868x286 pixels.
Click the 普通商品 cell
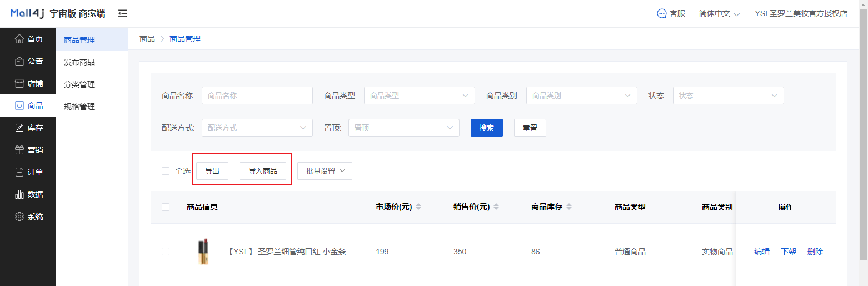coord(630,252)
